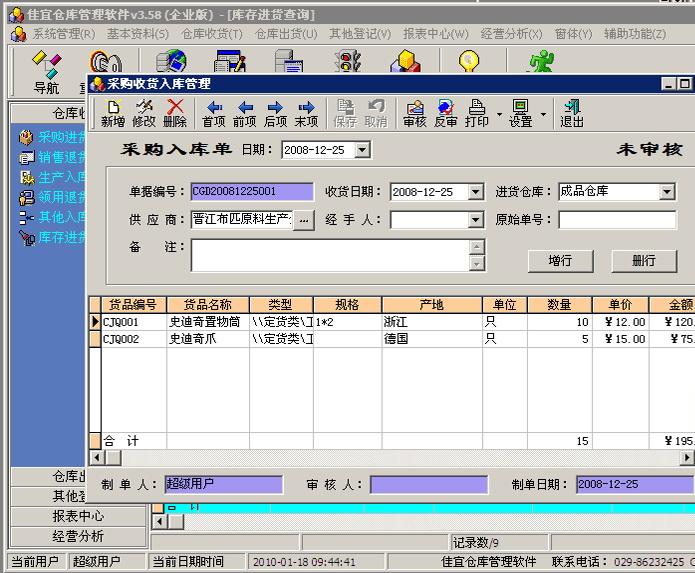
Task: Click the 退出 (exit) toolbar icon
Action: [572, 113]
